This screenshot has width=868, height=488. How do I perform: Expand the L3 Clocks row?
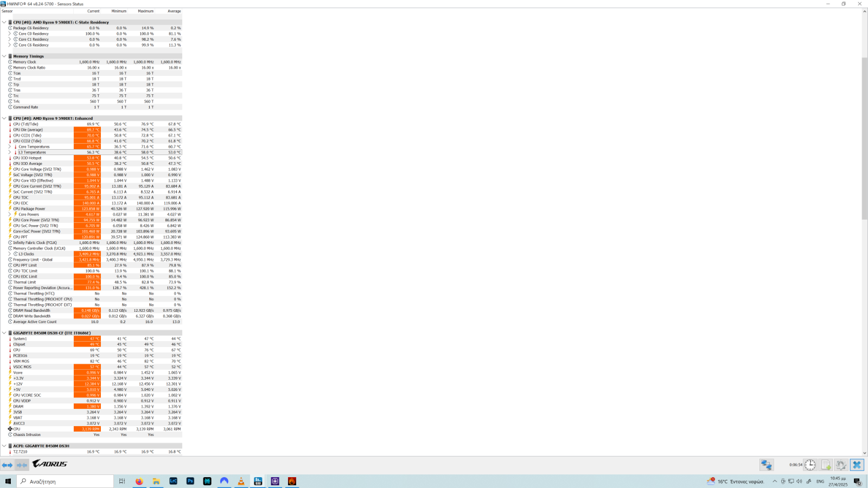[9, 254]
